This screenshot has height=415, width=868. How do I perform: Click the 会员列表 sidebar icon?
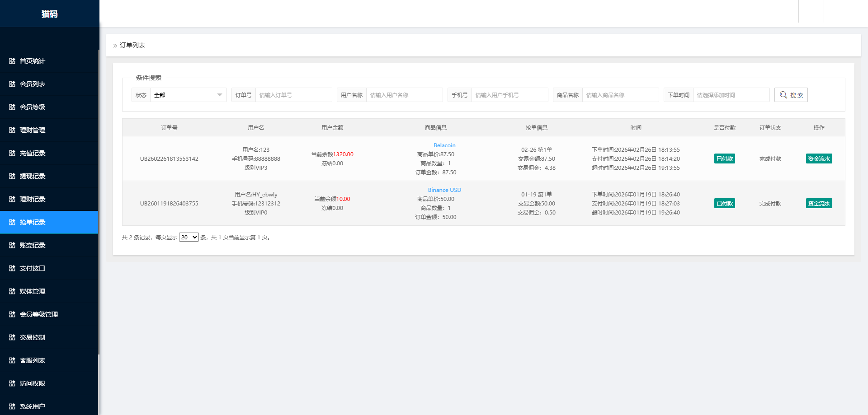click(12, 84)
